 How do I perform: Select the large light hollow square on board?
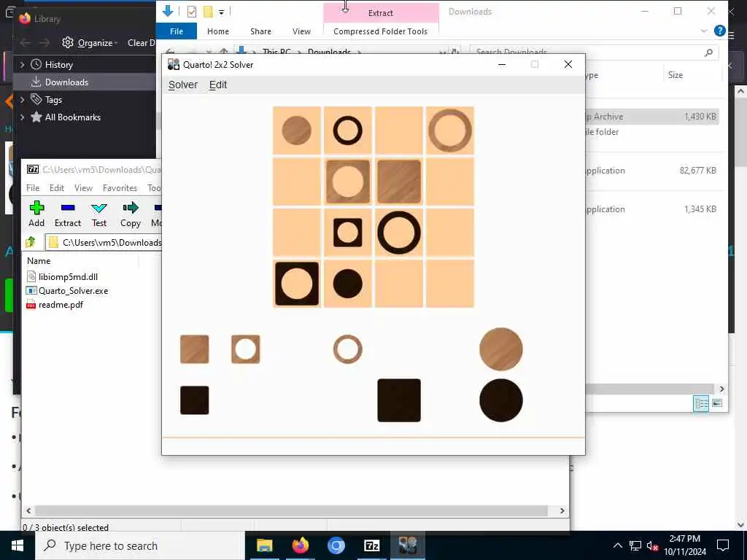click(348, 182)
